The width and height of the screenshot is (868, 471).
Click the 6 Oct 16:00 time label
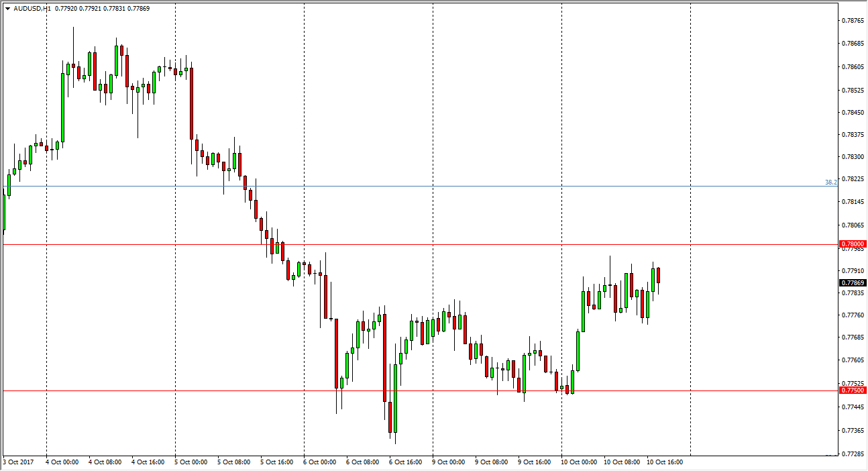407,462
